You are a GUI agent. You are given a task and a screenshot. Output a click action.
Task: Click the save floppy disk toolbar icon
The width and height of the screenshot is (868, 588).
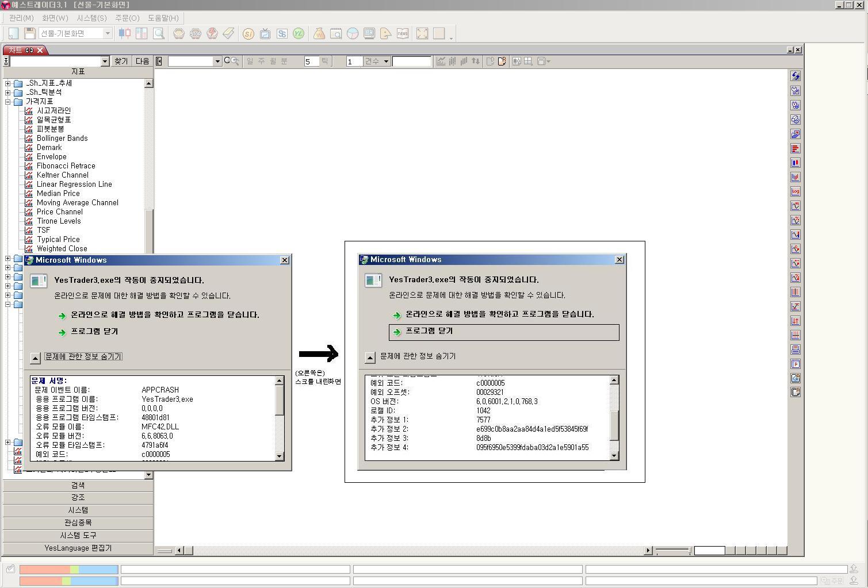[30, 33]
